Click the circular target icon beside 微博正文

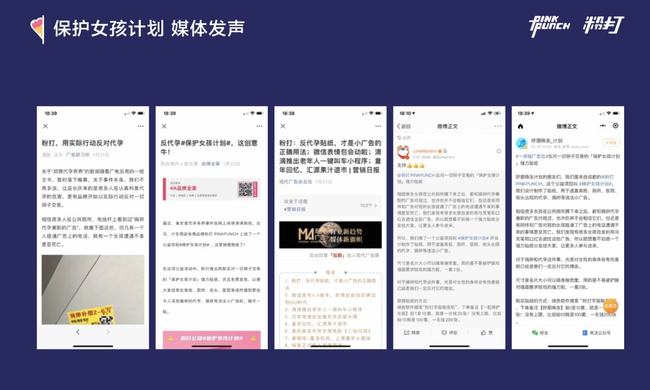616,126
